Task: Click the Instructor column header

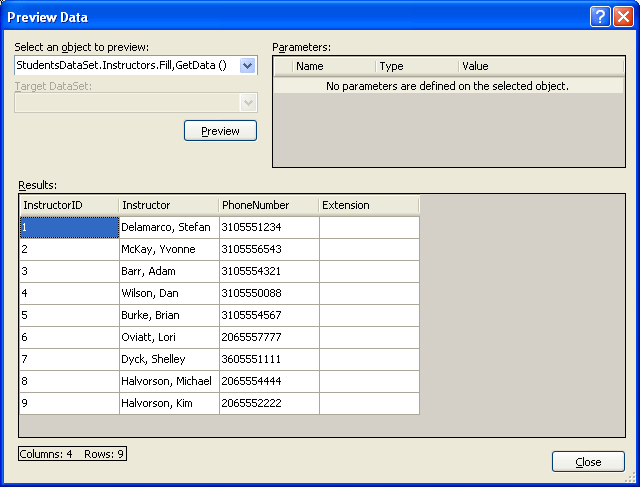Action: (168, 205)
